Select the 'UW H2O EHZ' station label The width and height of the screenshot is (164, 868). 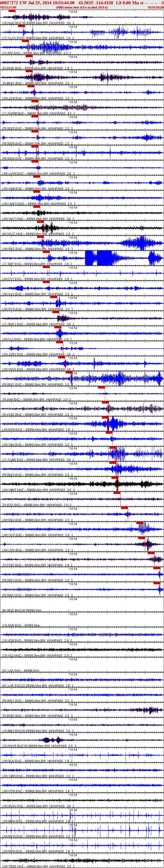coord(12,294)
